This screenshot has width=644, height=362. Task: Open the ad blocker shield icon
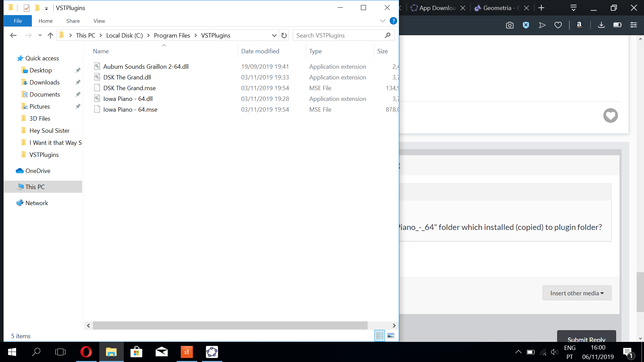pos(526,25)
